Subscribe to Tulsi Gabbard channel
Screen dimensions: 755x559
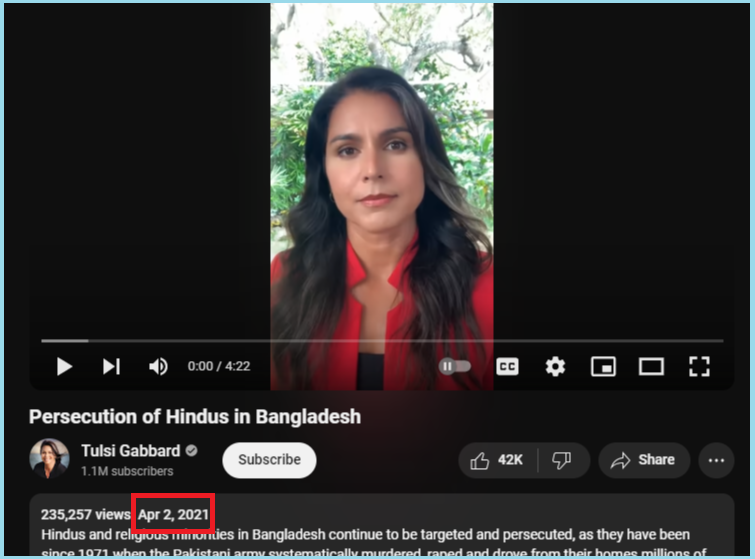[269, 460]
